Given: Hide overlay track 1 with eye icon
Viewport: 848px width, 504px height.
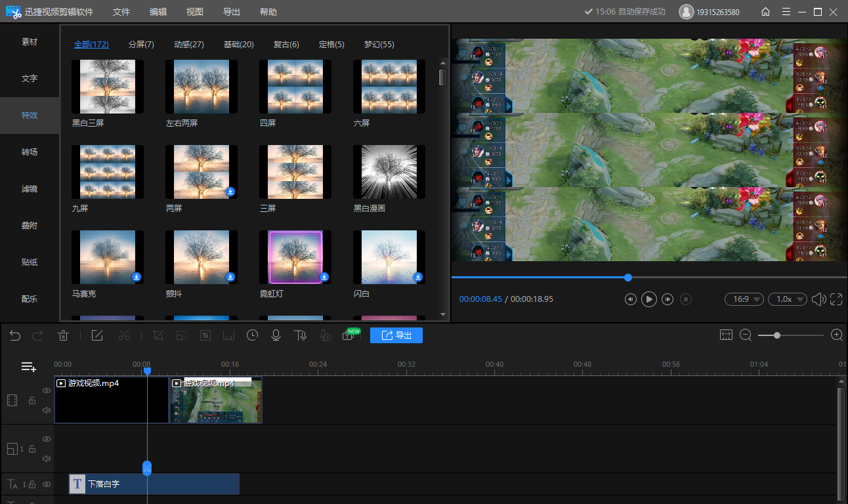Looking at the screenshot, I should (47, 439).
